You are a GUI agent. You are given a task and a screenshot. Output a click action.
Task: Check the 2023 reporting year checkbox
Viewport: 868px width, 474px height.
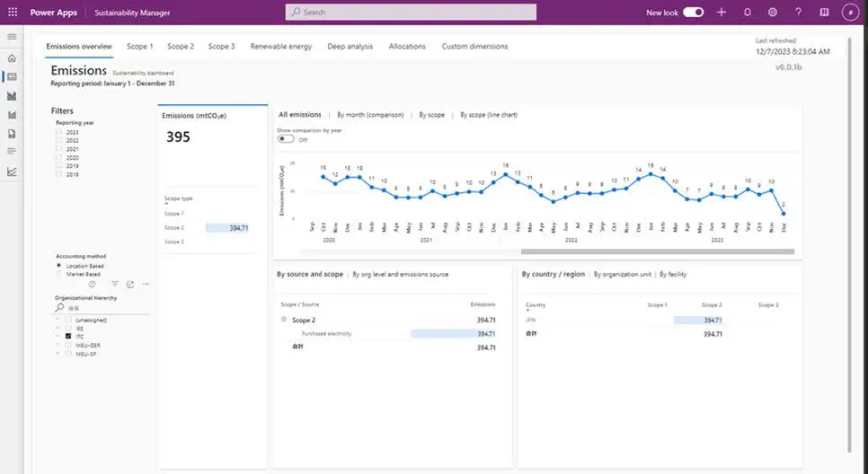[x=59, y=132]
